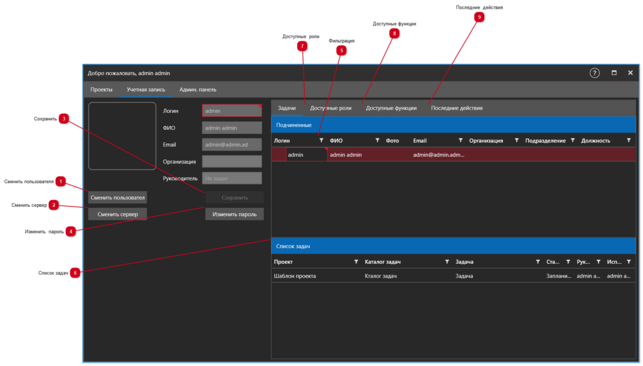Filter the Организация column
Screen dimensions: 643x366
517,140
